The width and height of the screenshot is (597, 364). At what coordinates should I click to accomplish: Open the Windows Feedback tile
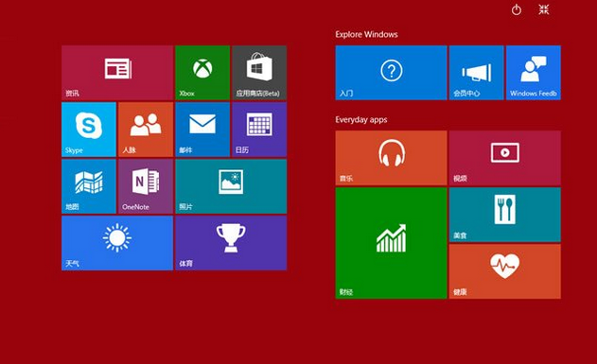click(x=534, y=73)
